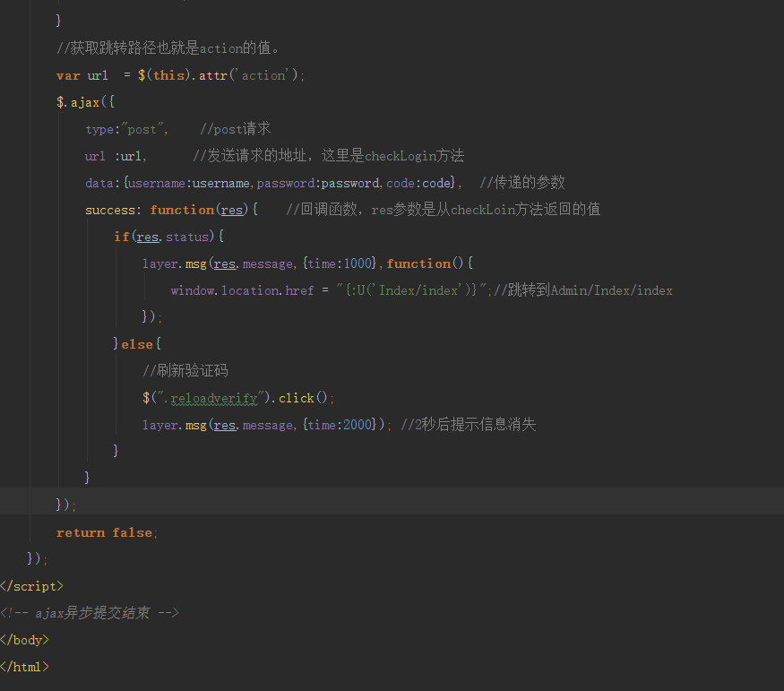The height and width of the screenshot is (691, 784).
Task: Click 'password:password' in data object
Action: point(318,183)
